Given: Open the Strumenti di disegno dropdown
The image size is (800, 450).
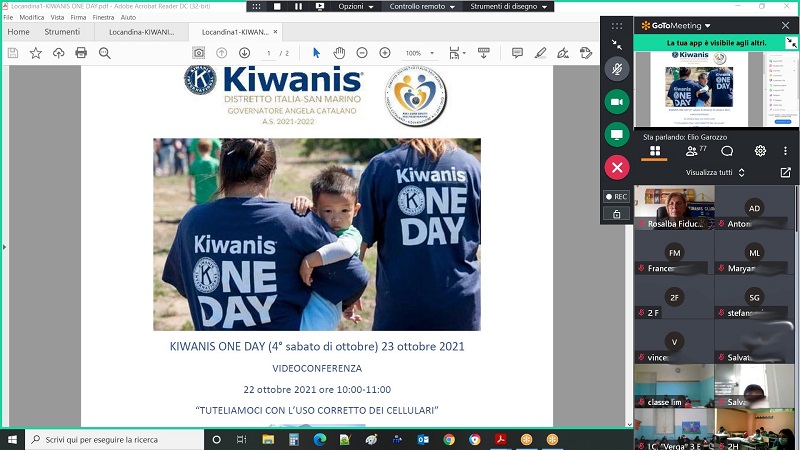Looking at the screenshot, I should click(x=510, y=6).
